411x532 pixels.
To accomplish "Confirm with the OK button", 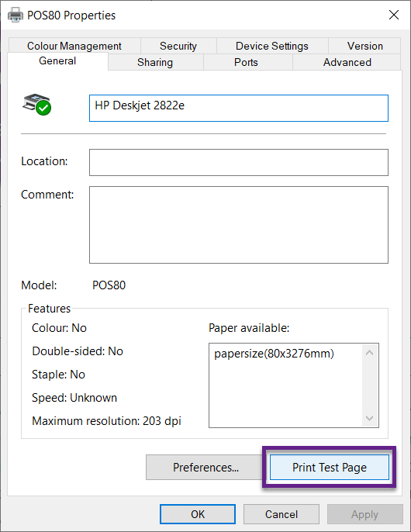I will pyautogui.click(x=198, y=514).
